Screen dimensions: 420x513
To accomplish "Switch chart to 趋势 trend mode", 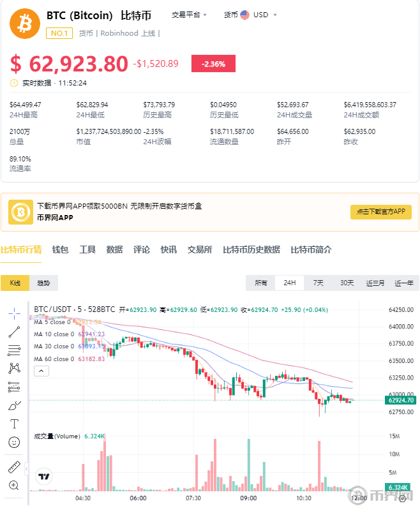I will (x=43, y=283).
